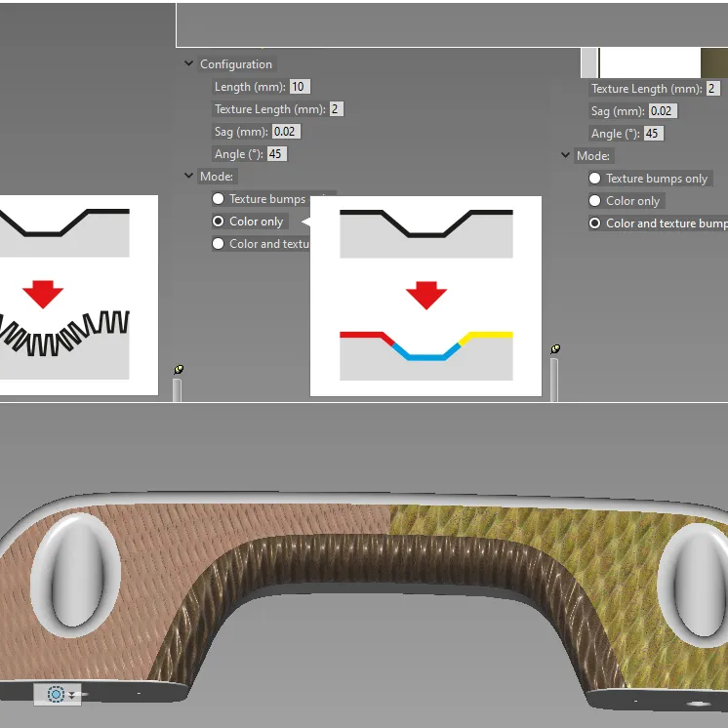Open the arrow dropdown beside the selection icon
Screen dimensions: 728x728
click(72, 695)
